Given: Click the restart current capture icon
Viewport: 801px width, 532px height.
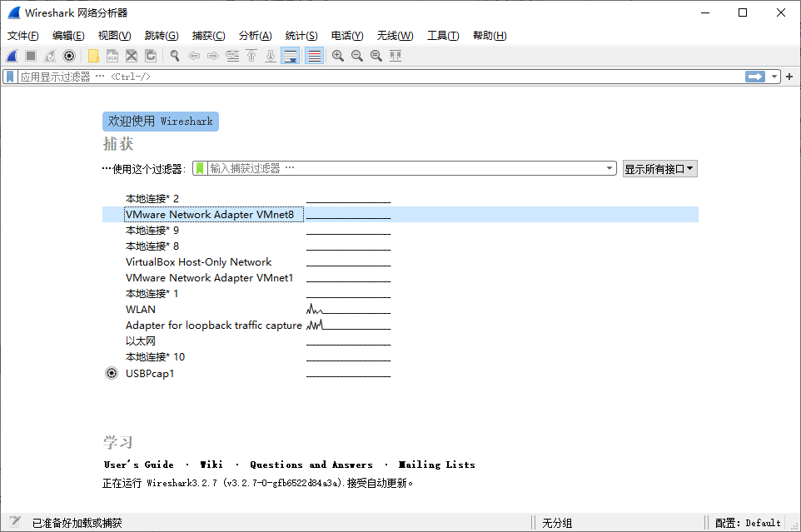Looking at the screenshot, I should pos(50,56).
